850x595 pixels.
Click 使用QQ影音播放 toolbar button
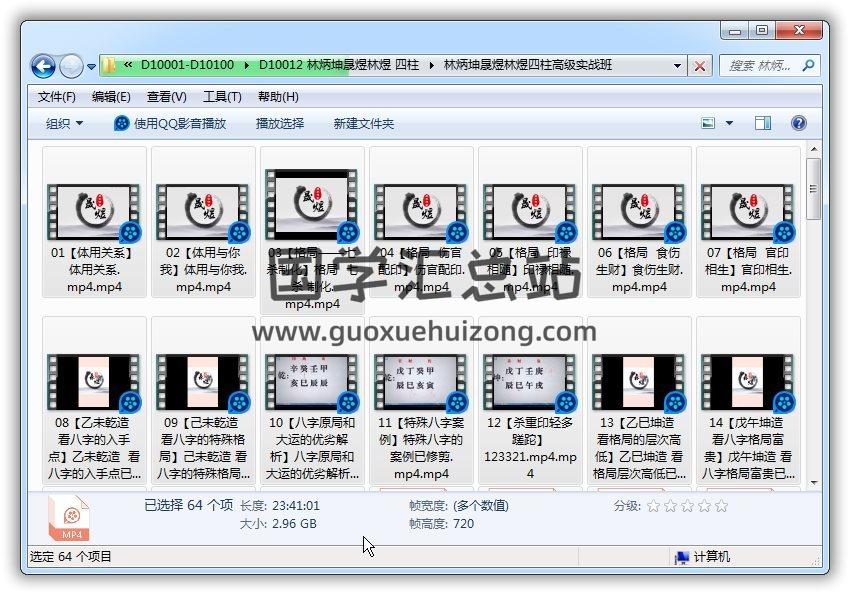tap(170, 124)
